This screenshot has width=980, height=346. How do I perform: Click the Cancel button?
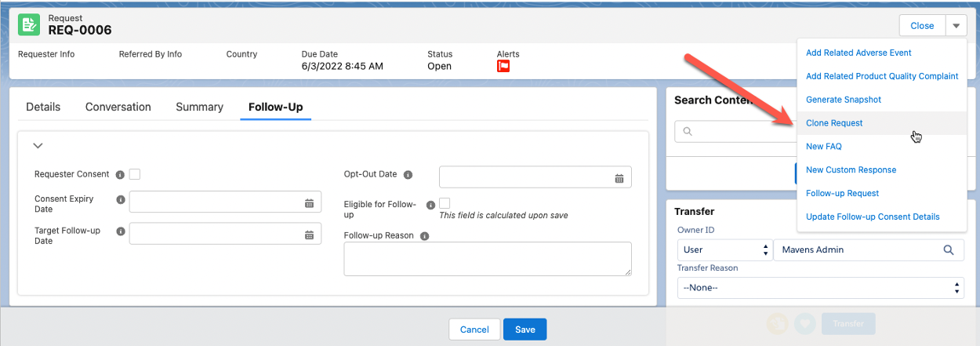(474, 330)
